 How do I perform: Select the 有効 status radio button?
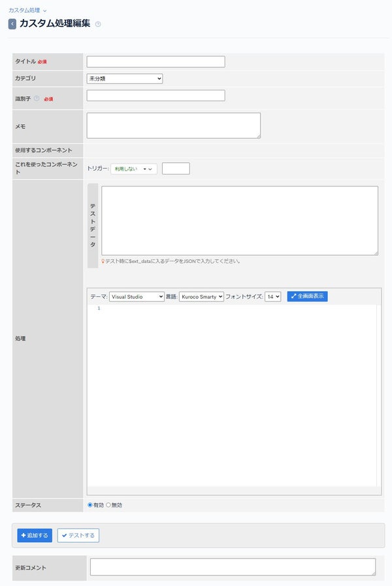[x=90, y=505]
